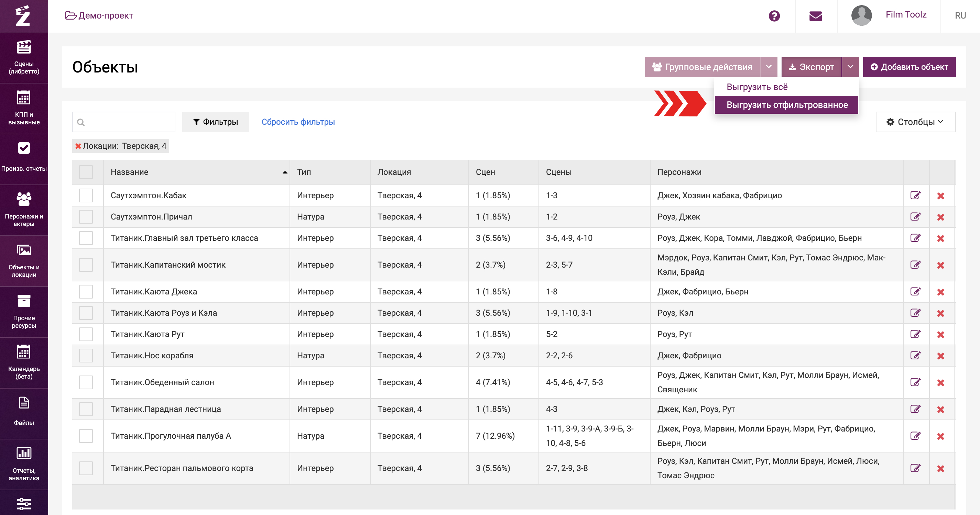Check Титаник.Каюта Джека row checkbox
This screenshot has height=515, width=980.
[86, 292]
